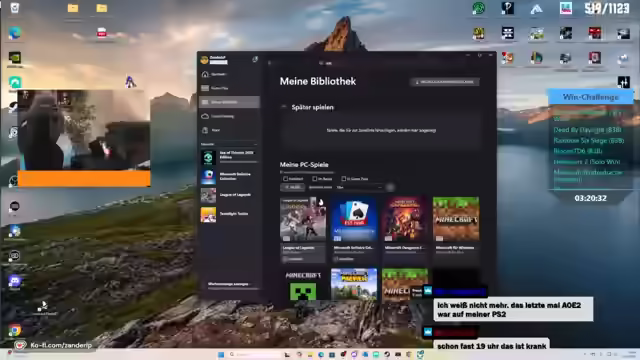Click the button beside Meine Bibliothek heading
The width and height of the screenshot is (640, 360).
pyautogui.click(x=444, y=82)
